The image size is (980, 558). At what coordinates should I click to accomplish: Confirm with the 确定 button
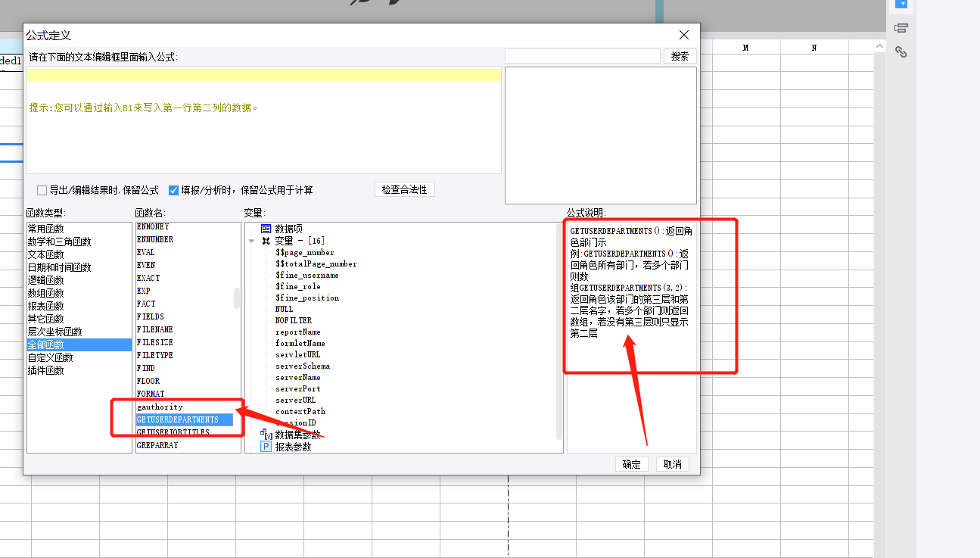point(632,464)
